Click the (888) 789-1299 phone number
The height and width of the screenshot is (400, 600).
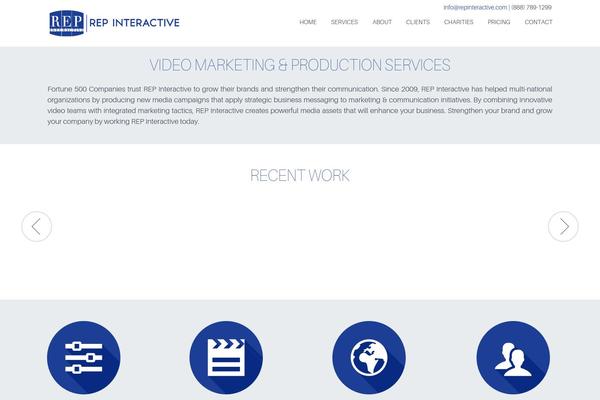(532, 7)
